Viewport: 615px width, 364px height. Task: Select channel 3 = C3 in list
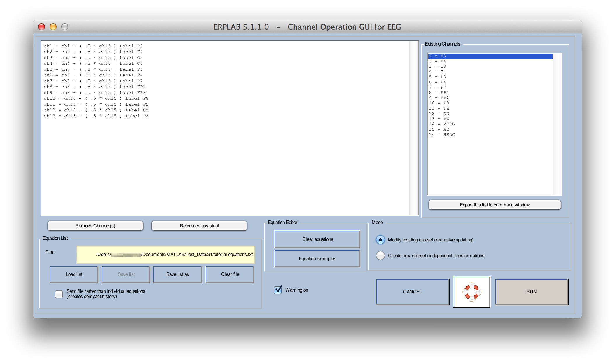pyautogui.click(x=490, y=66)
